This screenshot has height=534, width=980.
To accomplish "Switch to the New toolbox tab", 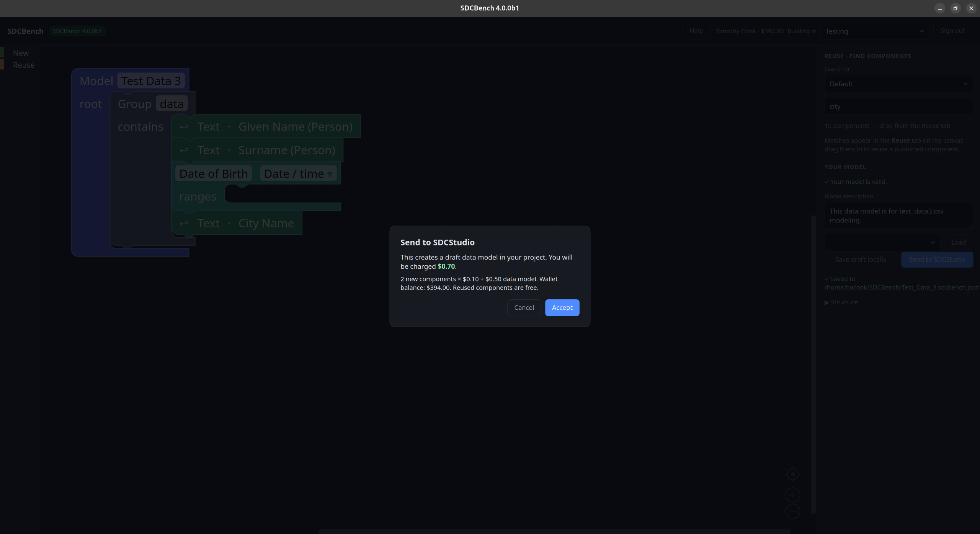I will [21, 53].
